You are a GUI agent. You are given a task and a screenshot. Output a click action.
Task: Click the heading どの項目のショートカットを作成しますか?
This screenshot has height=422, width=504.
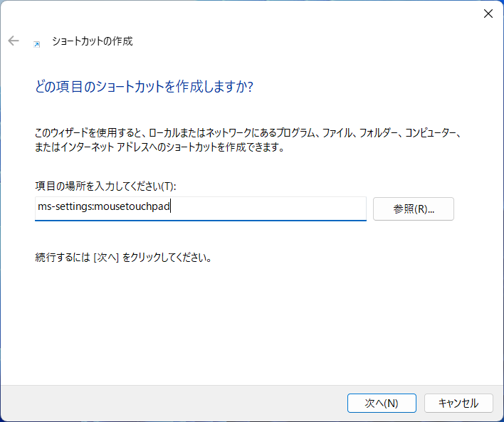[x=144, y=87]
